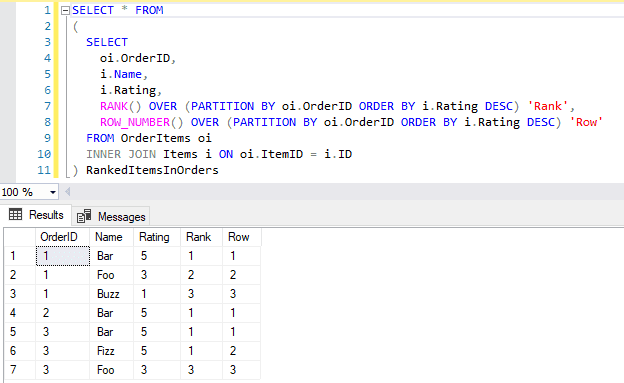Click the Foo cell in row 2
This screenshot has height=383, width=624.
tap(111, 275)
